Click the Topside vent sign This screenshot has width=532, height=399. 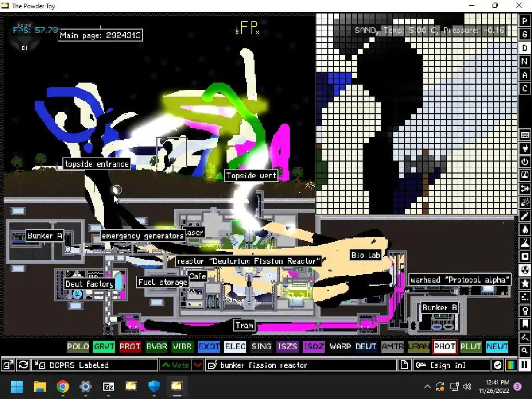(x=251, y=176)
